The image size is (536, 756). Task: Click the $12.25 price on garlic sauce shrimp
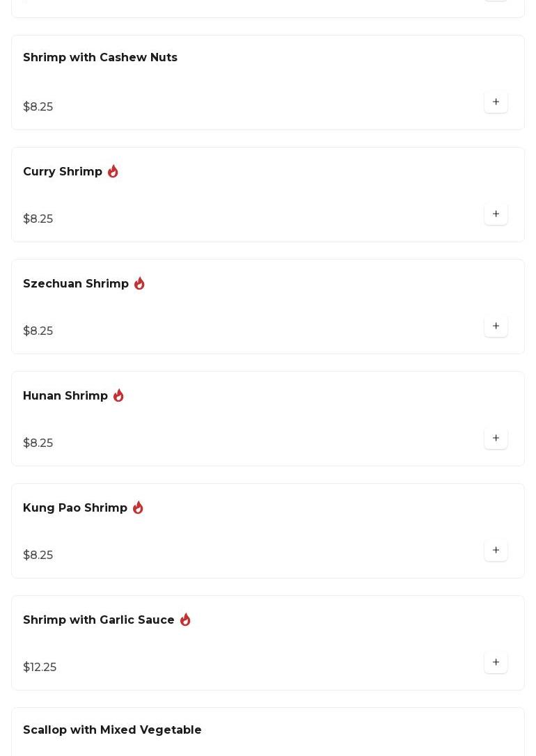click(x=40, y=668)
